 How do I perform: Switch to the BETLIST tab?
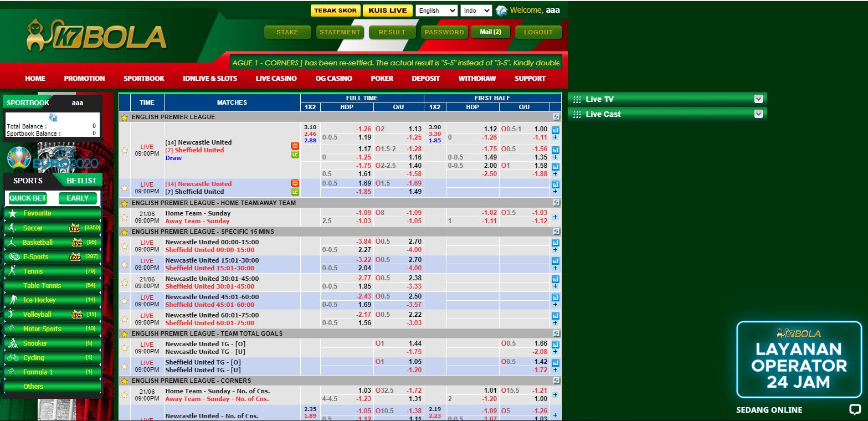tap(81, 181)
